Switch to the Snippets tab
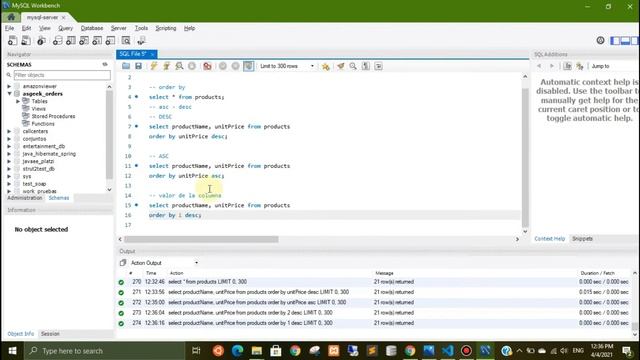Viewport: 640px width, 360px height. click(582, 239)
